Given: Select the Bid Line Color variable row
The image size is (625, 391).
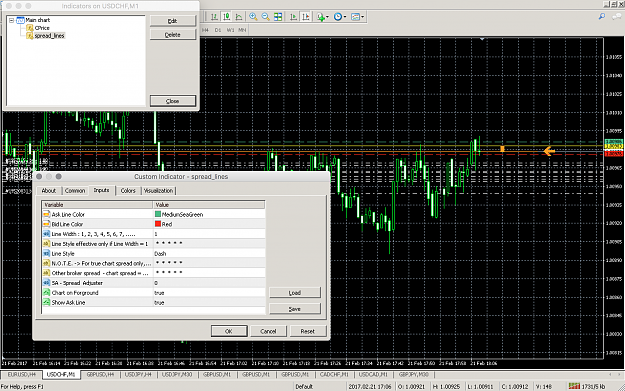Looking at the screenshot, I should click(x=98, y=224).
